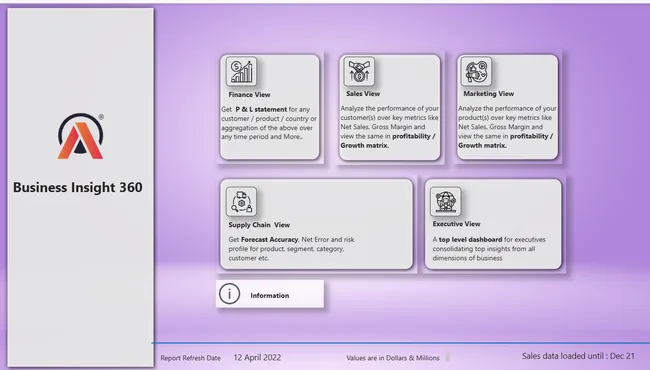Image resolution: width=650 pixels, height=370 pixels.
Task: Select the Executive View title
Action: pyautogui.click(x=456, y=224)
